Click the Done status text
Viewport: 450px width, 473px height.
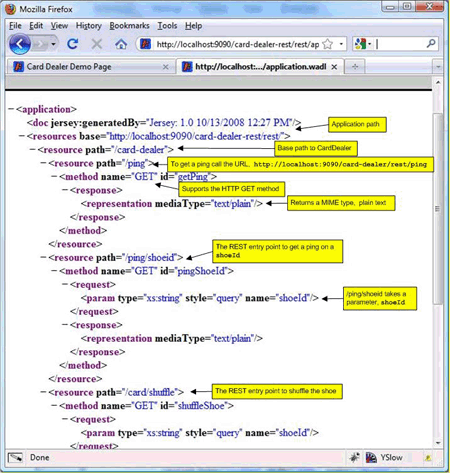coord(40,458)
